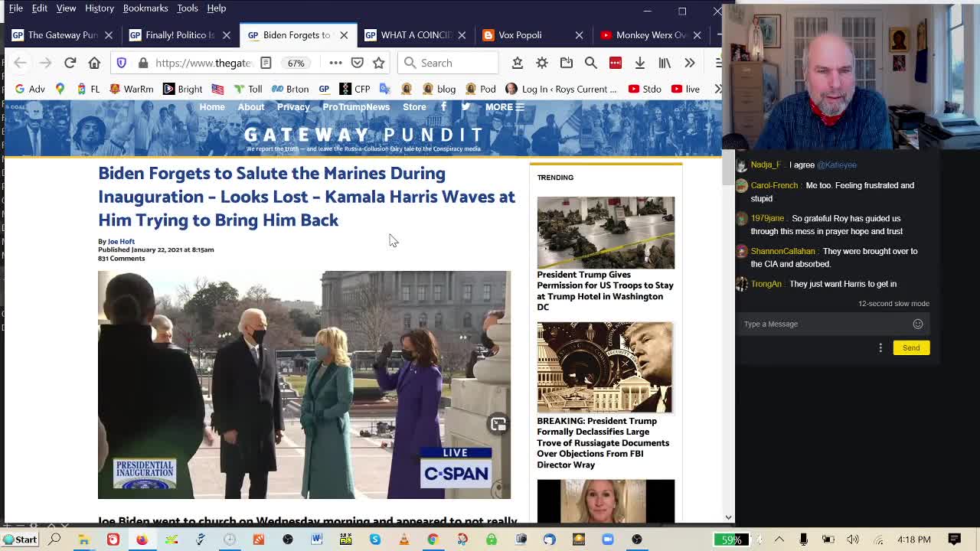
Task: Open the Toll bookmark
Action: pyautogui.click(x=248, y=89)
